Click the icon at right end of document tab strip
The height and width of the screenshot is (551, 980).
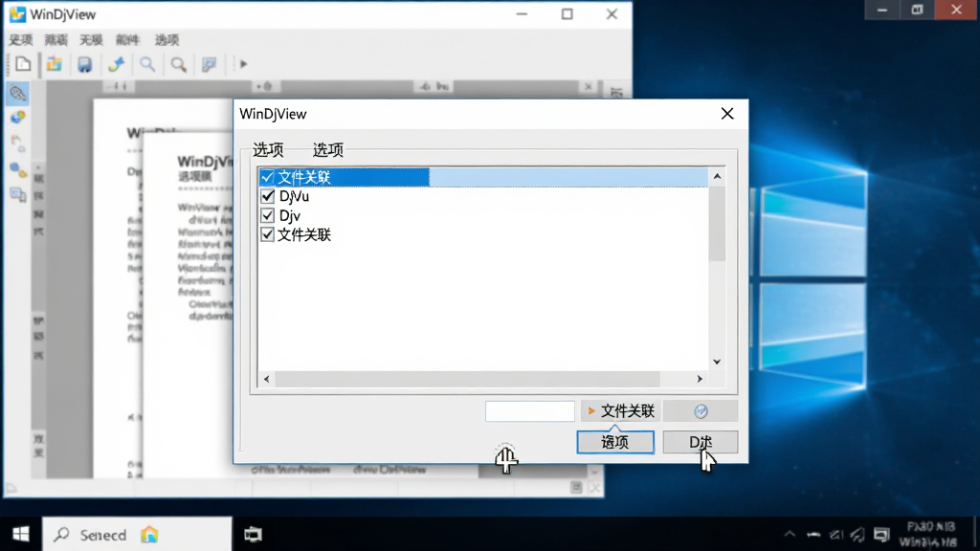click(x=617, y=92)
